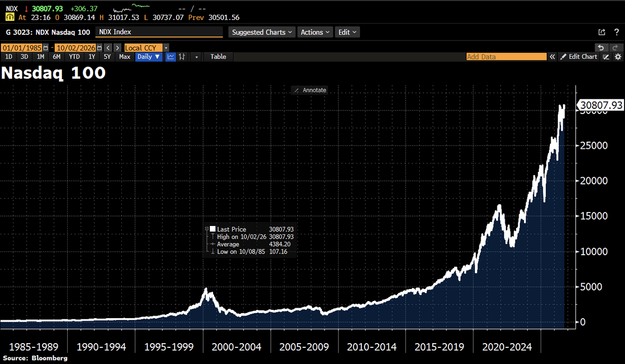625x364 pixels.
Task: Open the end date calendar picker icon
Action: point(99,48)
